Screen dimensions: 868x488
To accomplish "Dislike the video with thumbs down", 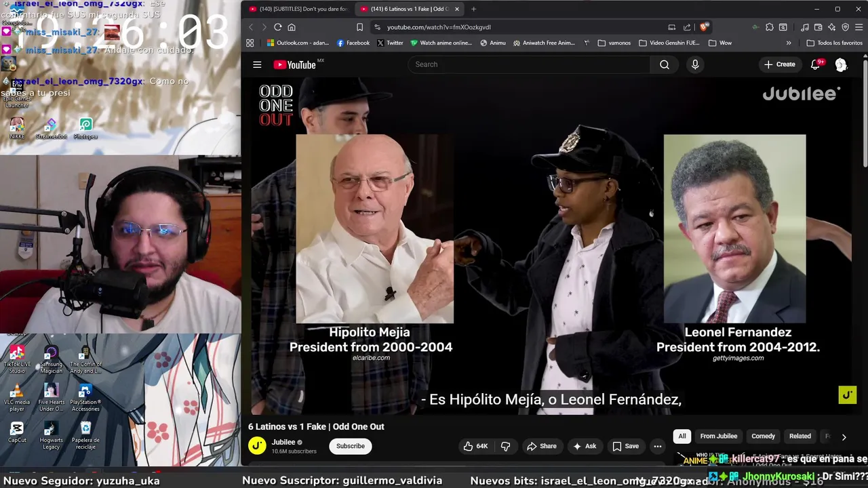I will [505, 446].
